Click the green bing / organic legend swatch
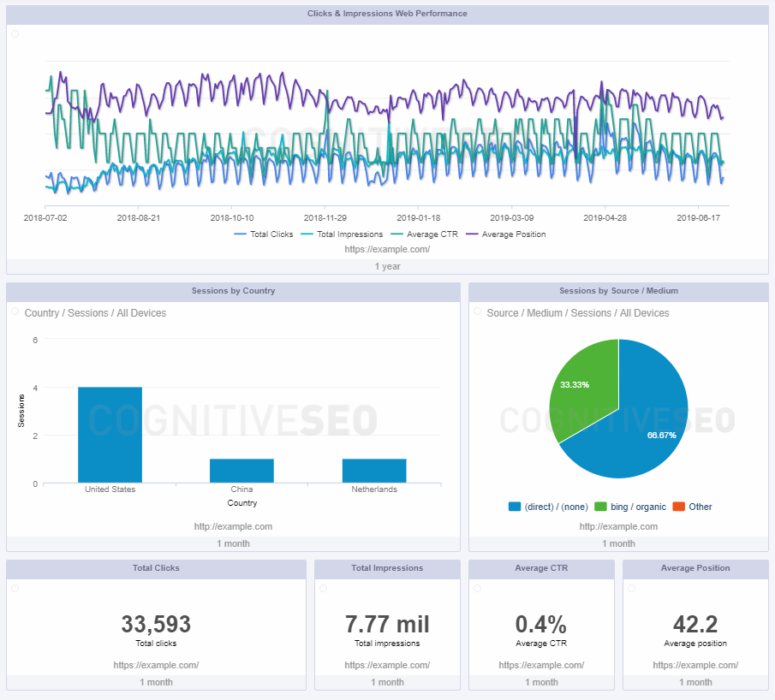Image resolution: width=775 pixels, height=700 pixels. [x=600, y=507]
